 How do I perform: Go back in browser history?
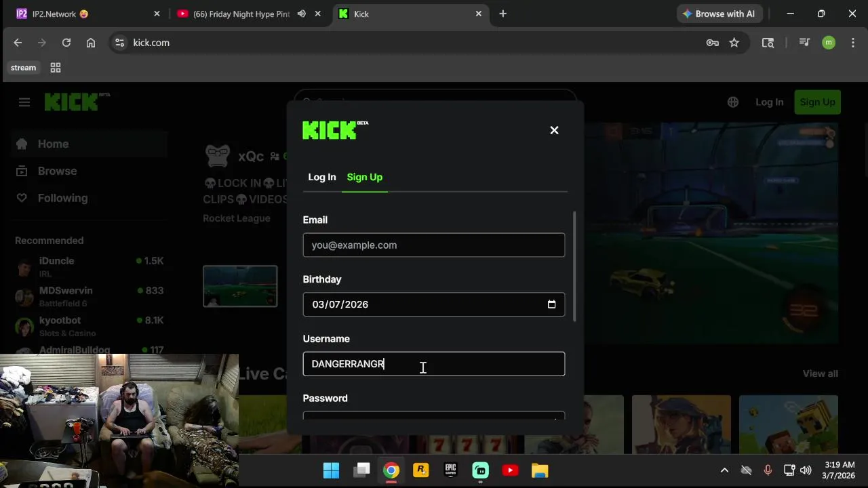tap(18, 43)
